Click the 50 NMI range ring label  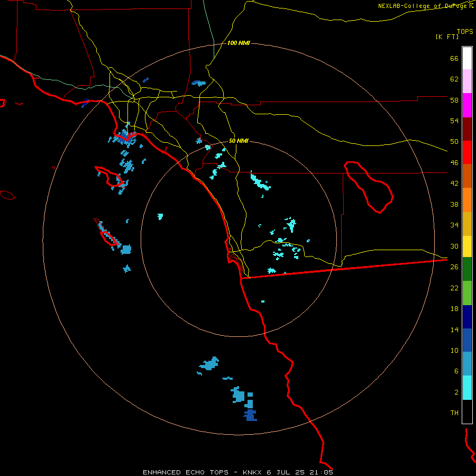pos(239,141)
